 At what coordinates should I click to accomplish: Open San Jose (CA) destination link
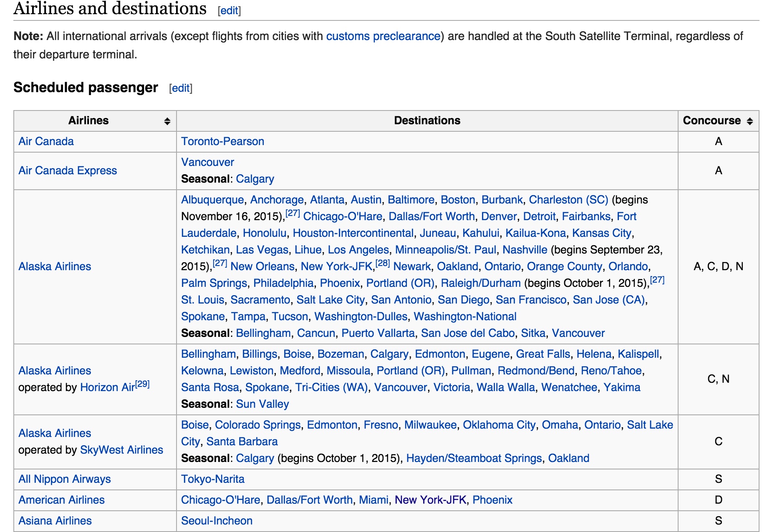(x=609, y=300)
